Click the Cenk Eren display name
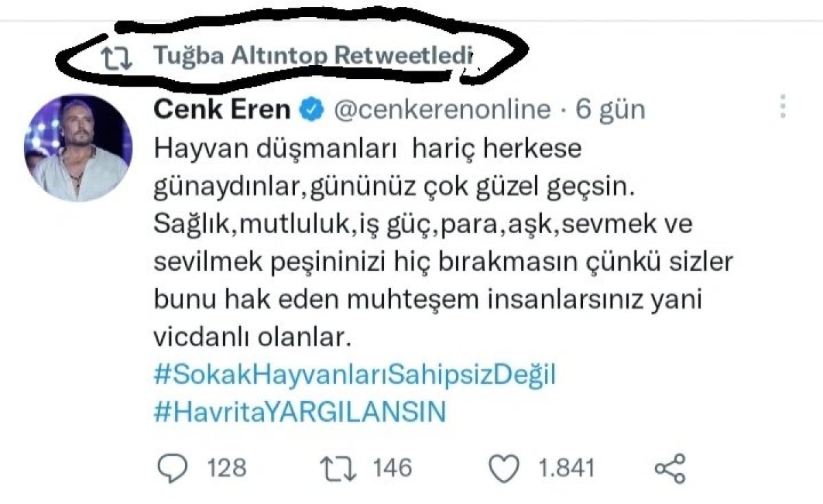 (222, 109)
